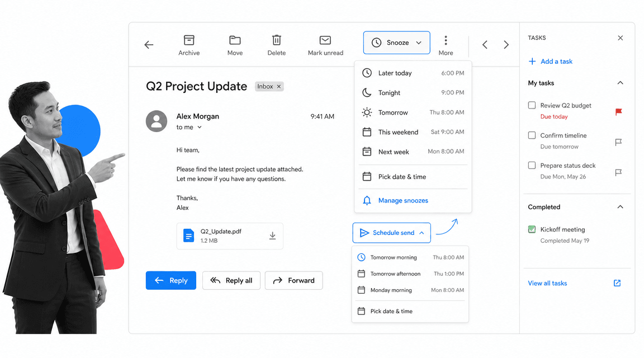The height and width of the screenshot is (358, 644).
Task: Download the Q2_Update.pdf attachment
Action: (272, 235)
